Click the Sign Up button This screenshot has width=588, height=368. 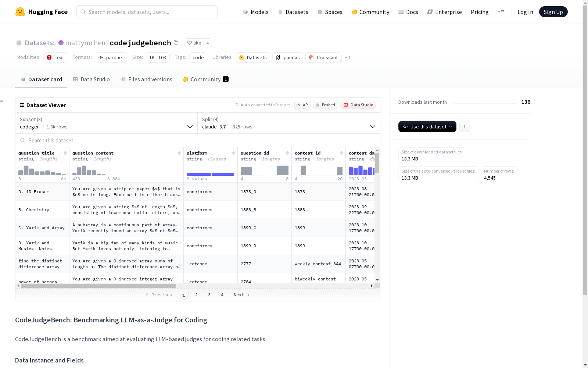pos(553,12)
